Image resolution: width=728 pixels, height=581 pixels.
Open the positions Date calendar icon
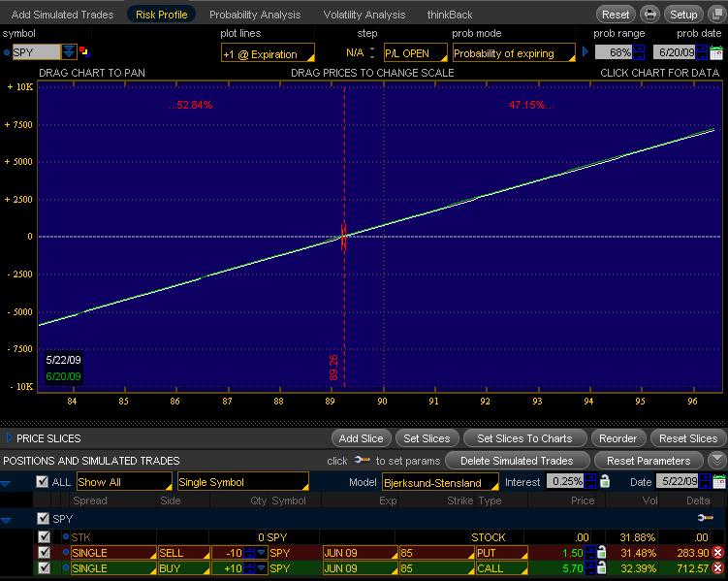[717, 482]
